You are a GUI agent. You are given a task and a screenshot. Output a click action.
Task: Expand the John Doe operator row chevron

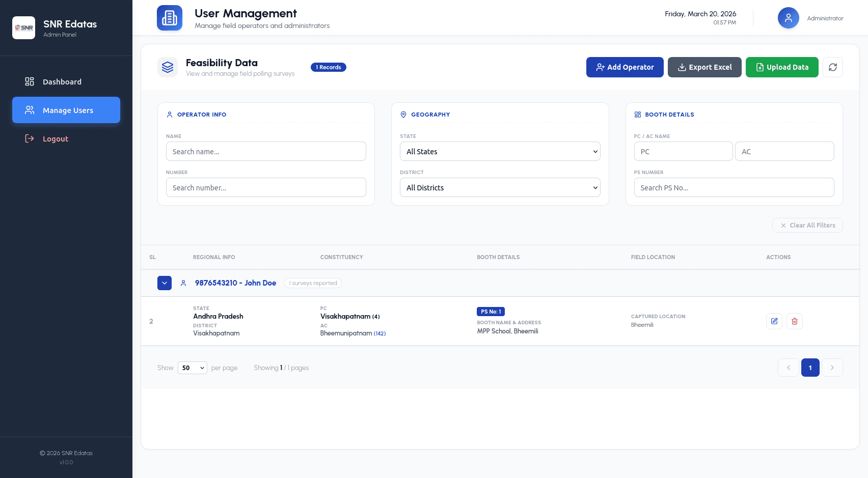pyautogui.click(x=164, y=283)
